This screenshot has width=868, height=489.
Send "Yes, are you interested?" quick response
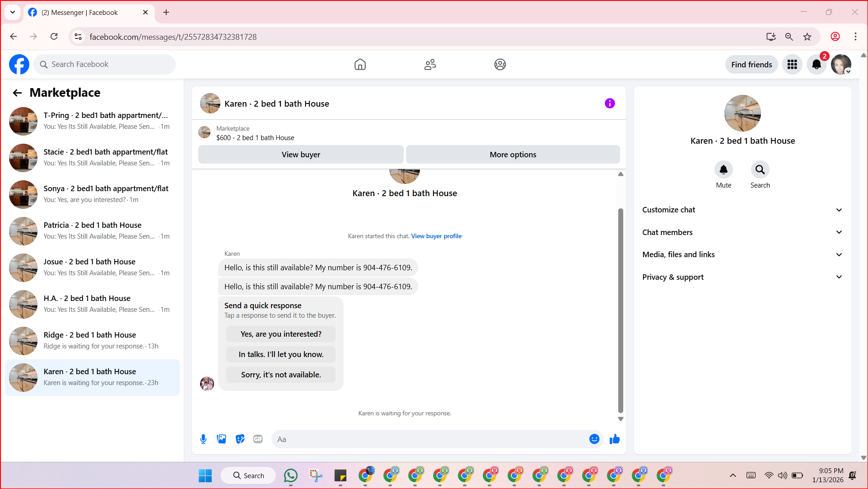tap(281, 334)
